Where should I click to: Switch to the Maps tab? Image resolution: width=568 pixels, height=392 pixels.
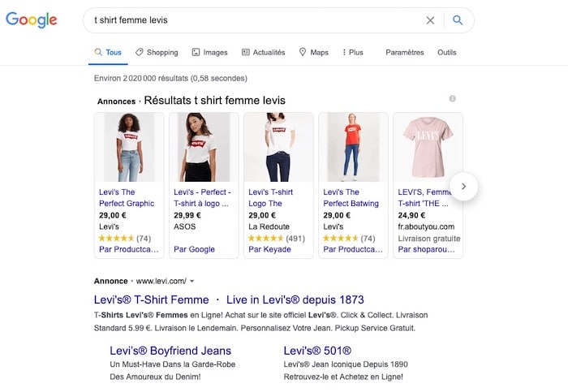314,53
